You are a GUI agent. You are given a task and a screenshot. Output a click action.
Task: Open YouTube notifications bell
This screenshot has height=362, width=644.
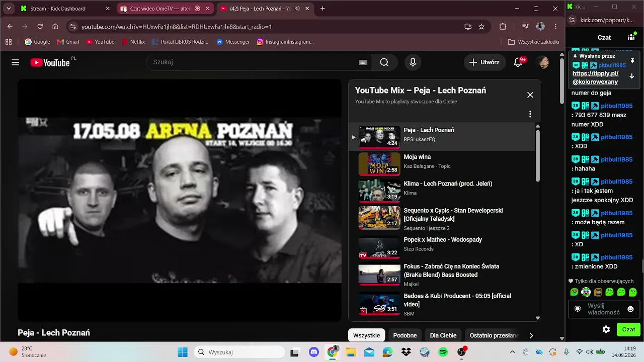pos(518,62)
